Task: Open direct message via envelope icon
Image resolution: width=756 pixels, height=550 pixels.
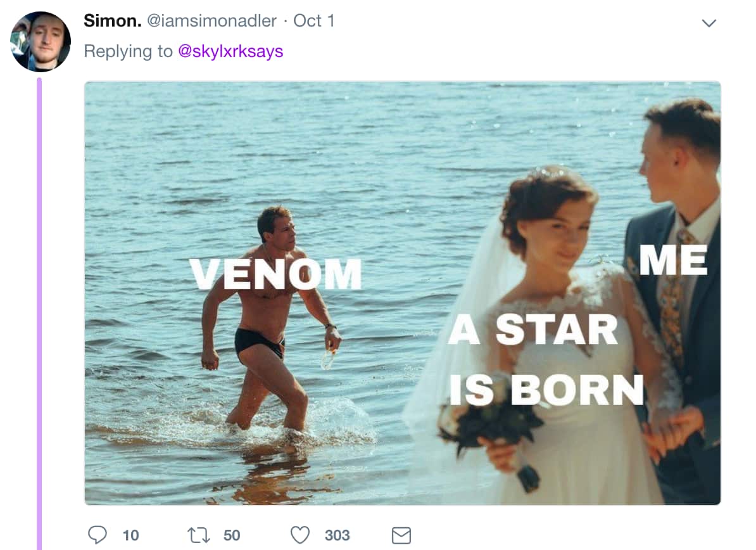Action: (401, 535)
